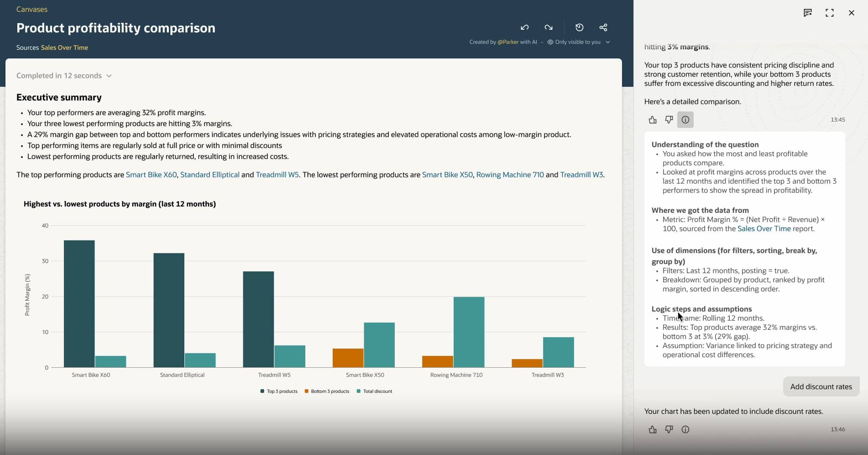Thumbs down the 13:46 response
Image resolution: width=868 pixels, height=455 pixels.
[x=669, y=429]
